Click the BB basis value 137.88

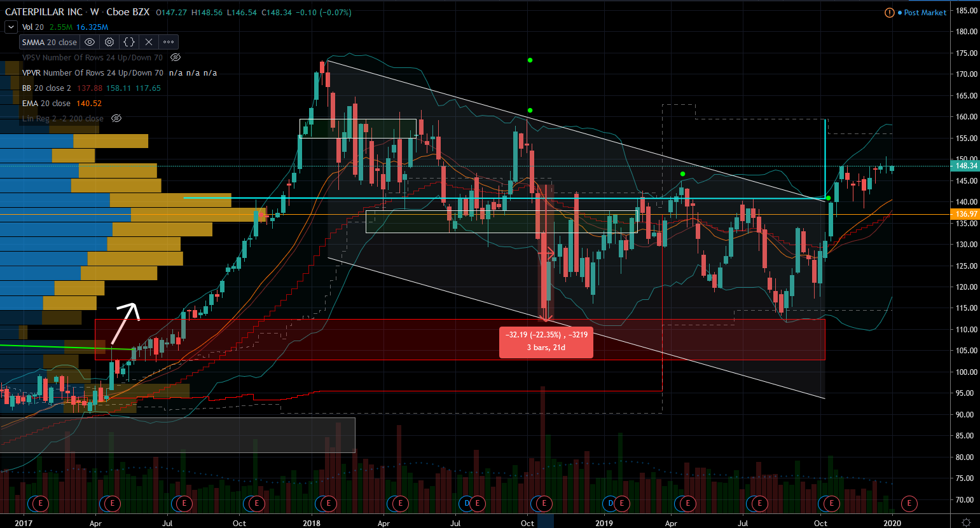pyautogui.click(x=90, y=88)
